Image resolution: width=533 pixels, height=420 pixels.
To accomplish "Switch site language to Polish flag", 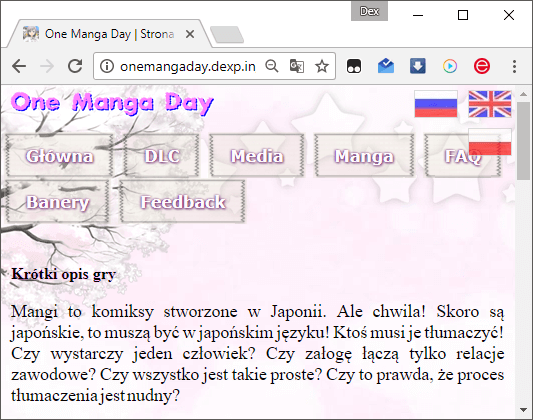I will click(x=490, y=142).
